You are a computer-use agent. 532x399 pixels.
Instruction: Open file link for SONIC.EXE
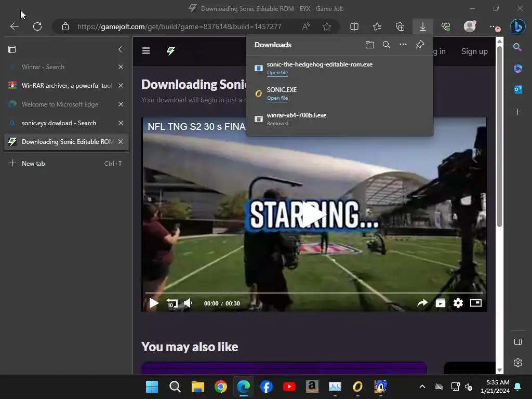(x=277, y=98)
